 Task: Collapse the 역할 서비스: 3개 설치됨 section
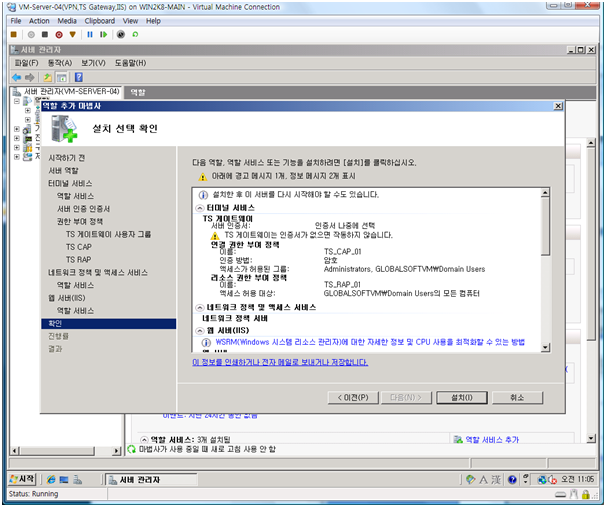(x=144, y=440)
